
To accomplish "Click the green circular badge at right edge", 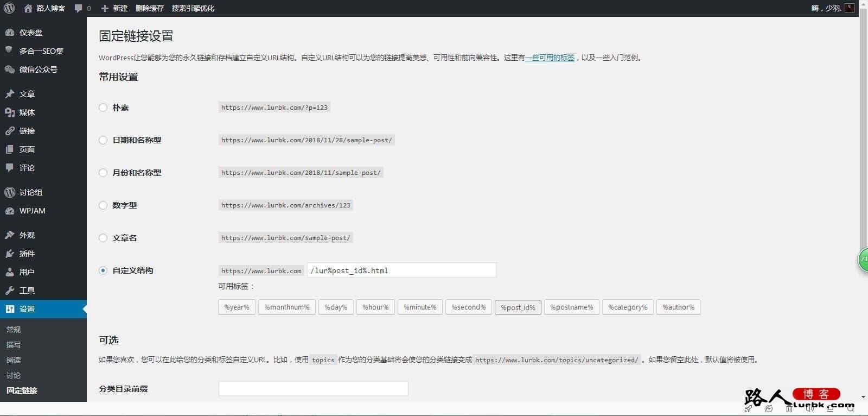I will pyautogui.click(x=863, y=260).
